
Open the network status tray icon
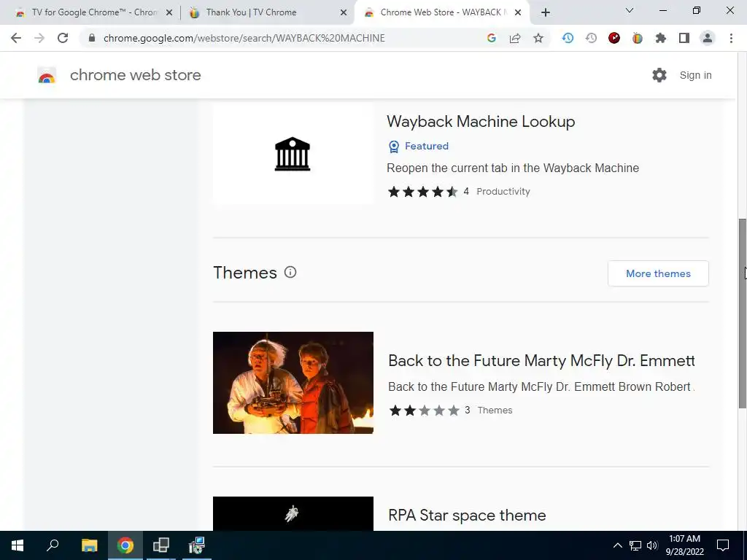click(635, 545)
